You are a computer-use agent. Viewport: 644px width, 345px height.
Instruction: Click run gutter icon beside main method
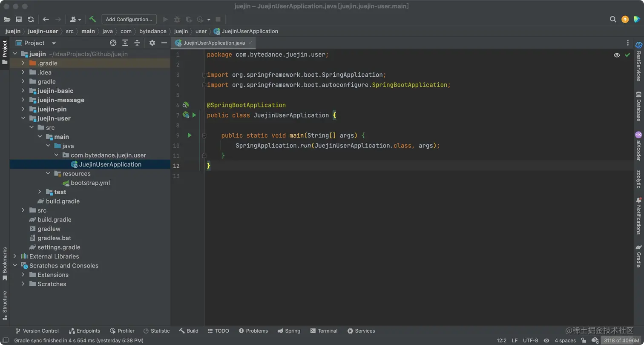(x=190, y=135)
